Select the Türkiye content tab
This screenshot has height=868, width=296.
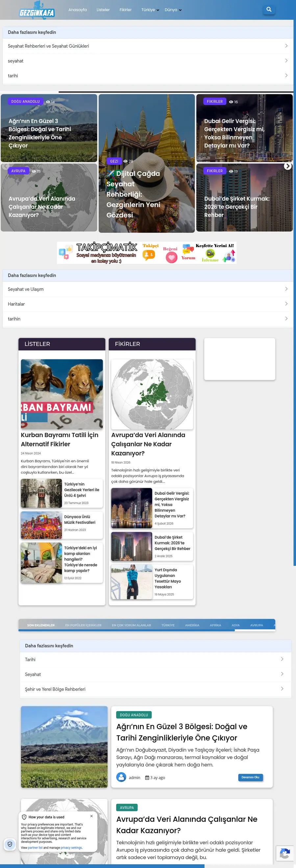pos(168,625)
